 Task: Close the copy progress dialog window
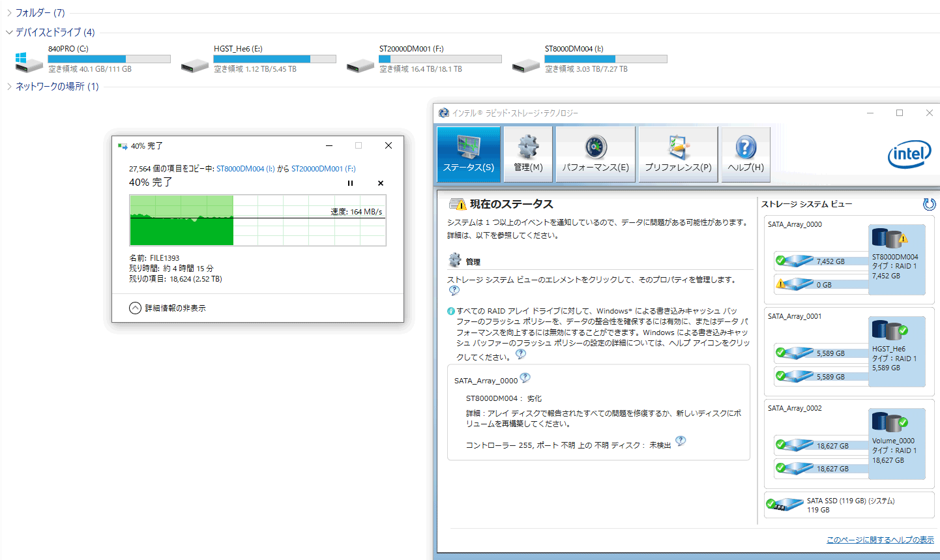coord(389,145)
